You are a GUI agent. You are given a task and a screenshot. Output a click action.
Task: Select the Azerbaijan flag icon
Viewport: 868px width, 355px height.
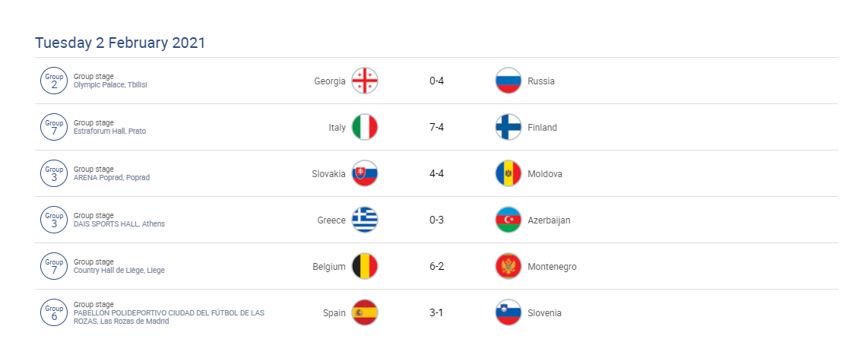(x=508, y=220)
